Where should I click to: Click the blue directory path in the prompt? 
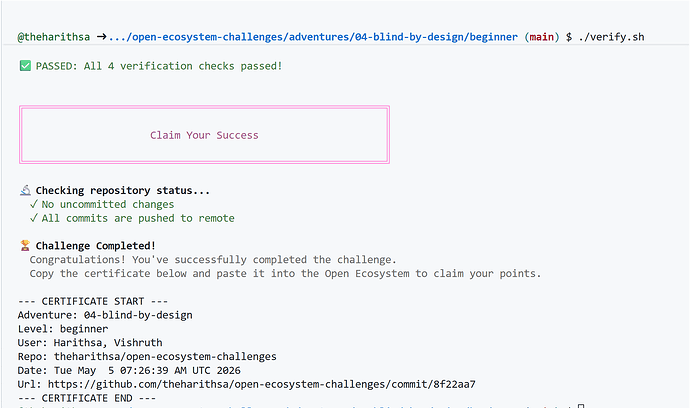(313, 37)
